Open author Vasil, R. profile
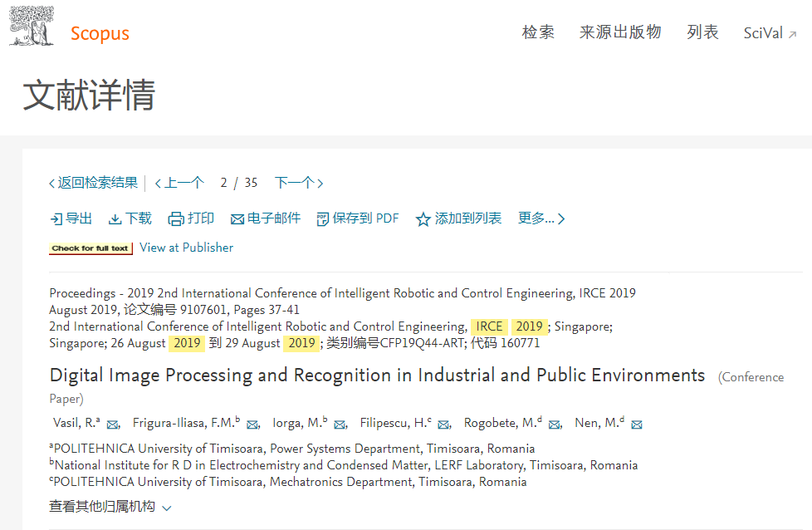Image resolution: width=812 pixels, height=530 pixels. pyautogui.click(x=76, y=423)
